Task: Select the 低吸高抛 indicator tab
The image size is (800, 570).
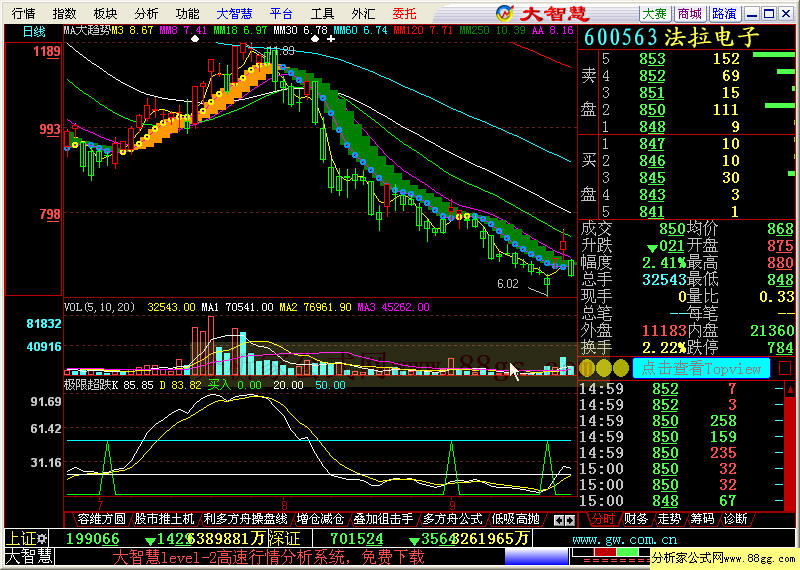Action: click(515, 519)
